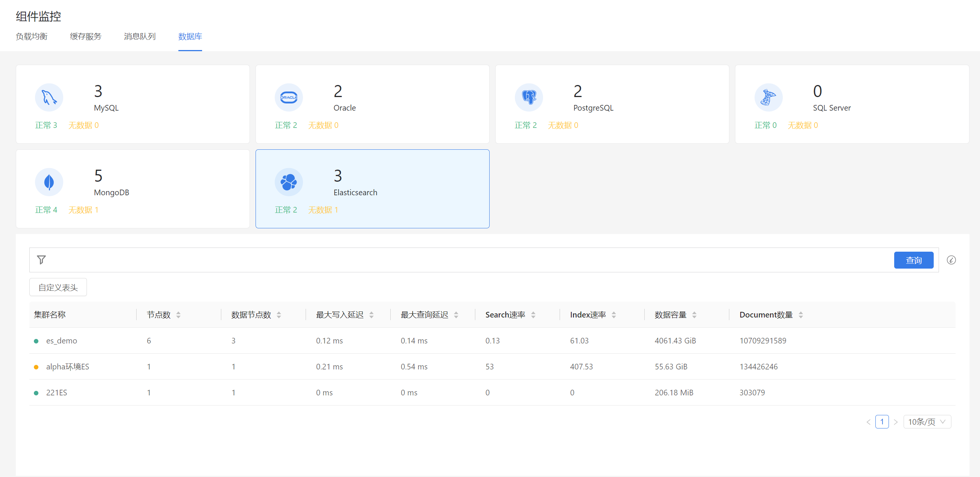Click data capacity 4061.43 GiB

point(675,340)
